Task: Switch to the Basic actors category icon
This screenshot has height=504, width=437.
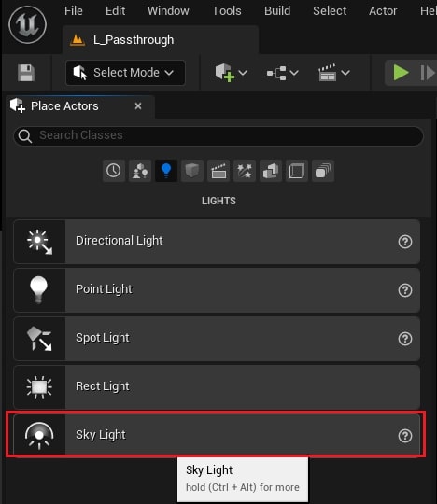Action: 140,171
